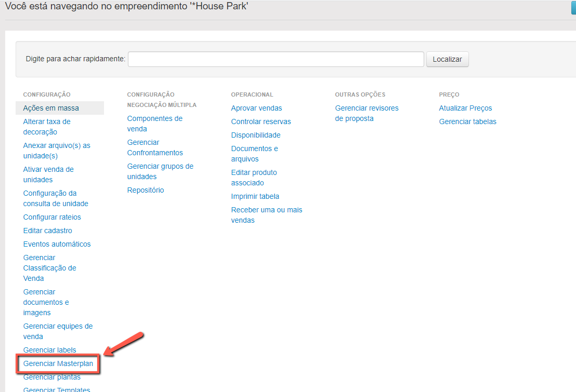Open Componentes de venda link
This screenshot has height=392, width=576.
point(154,124)
